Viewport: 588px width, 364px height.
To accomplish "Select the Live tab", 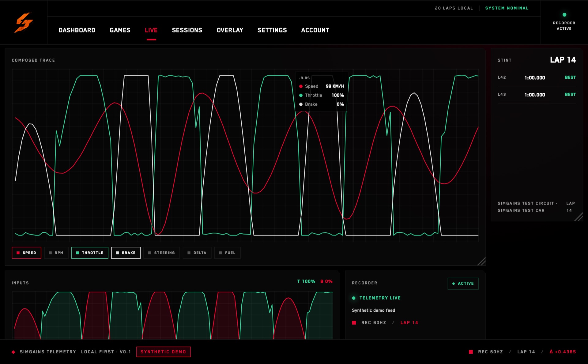I will pyautogui.click(x=151, y=30).
